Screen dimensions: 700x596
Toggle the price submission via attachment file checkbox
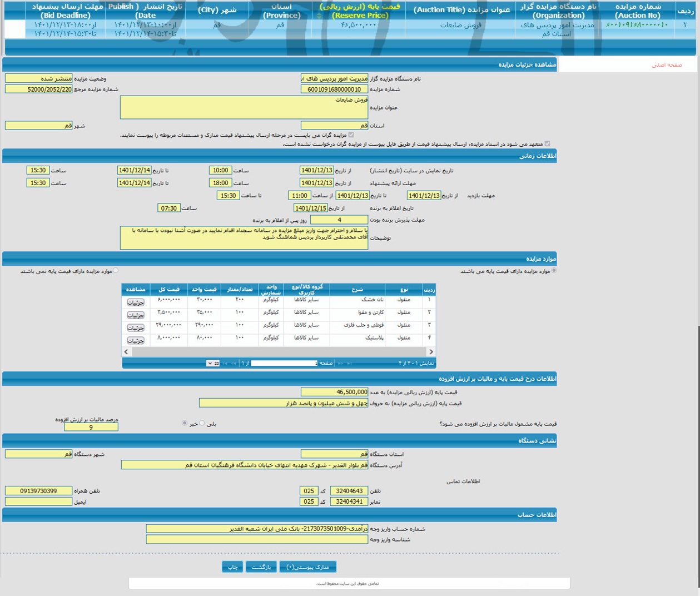click(548, 143)
